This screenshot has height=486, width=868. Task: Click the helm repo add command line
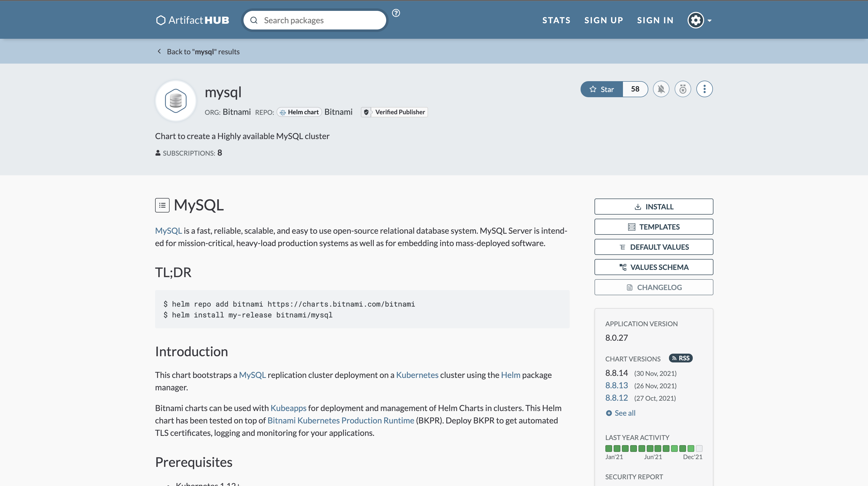point(289,304)
